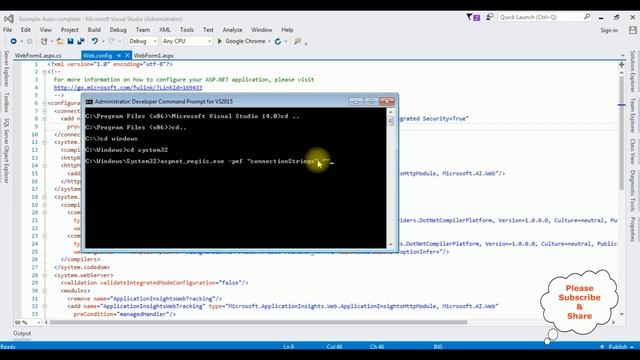Screen dimensions: 640x360
Task: Save the file with the floppy icon
Action: (x=70, y=41)
